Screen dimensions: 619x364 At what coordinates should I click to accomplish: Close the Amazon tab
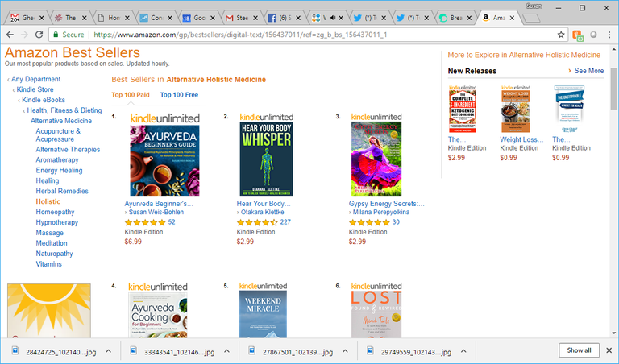point(512,18)
